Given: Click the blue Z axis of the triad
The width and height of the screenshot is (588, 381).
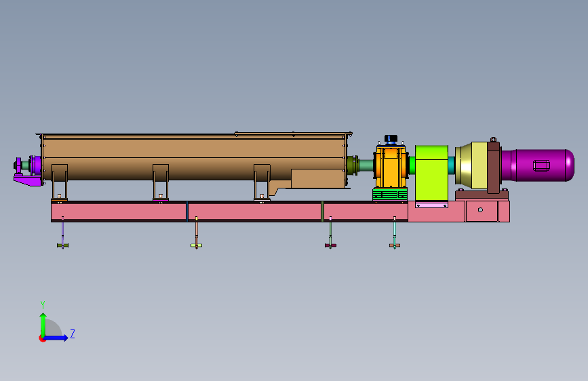Looking at the screenshot, I should point(56,338).
